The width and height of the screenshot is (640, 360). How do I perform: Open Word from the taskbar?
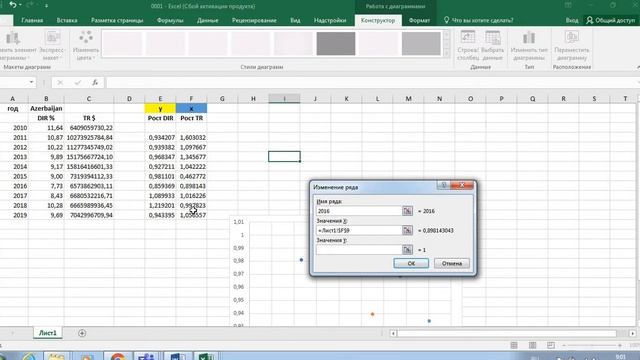point(178,356)
